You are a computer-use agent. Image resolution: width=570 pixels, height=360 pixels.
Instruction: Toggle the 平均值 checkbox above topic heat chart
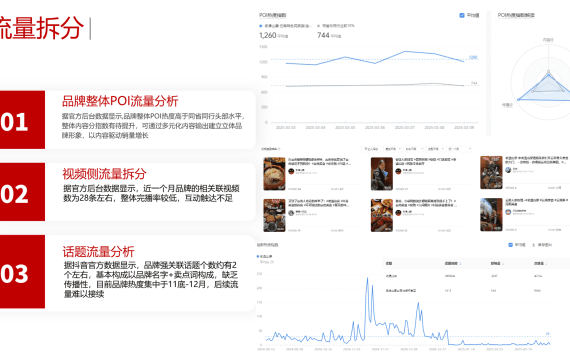[x=510, y=245]
